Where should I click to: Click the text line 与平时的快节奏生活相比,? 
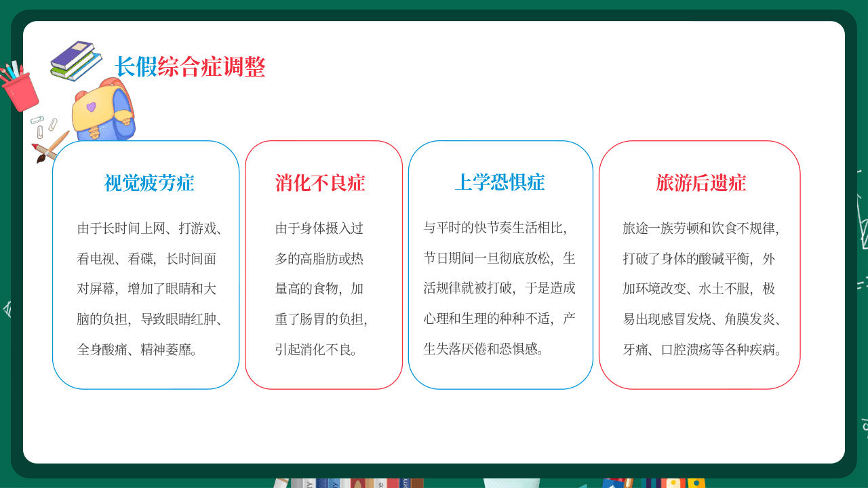click(496, 228)
